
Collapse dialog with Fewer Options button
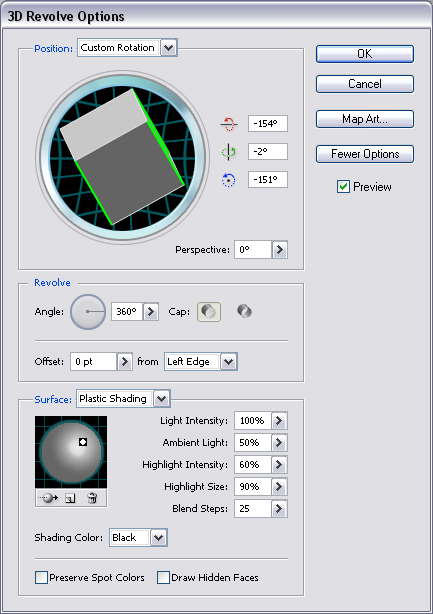pos(365,154)
